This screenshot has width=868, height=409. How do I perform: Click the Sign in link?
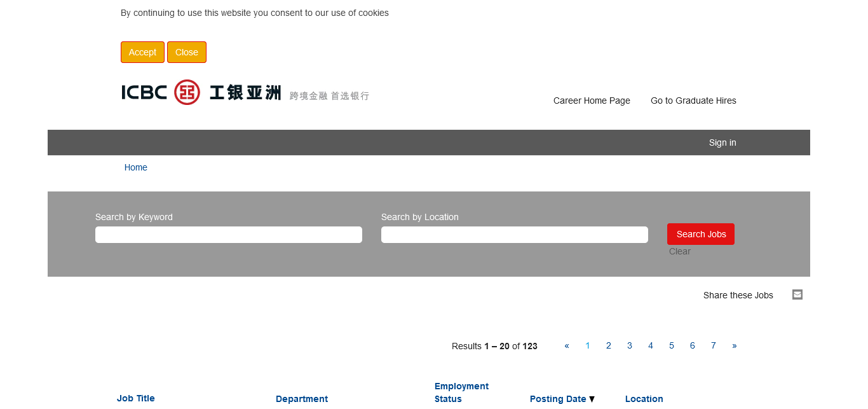tap(722, 142)
